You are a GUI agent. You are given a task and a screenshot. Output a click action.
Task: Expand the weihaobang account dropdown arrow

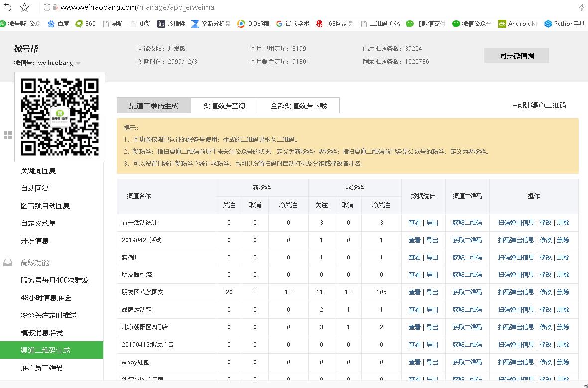click(x=79, y=63)
